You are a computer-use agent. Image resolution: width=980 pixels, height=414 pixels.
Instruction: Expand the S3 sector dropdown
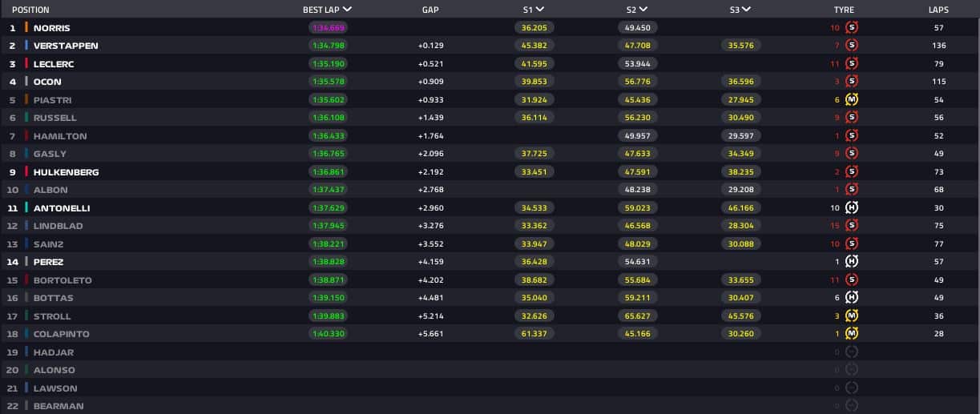click(x=746, y=10)
